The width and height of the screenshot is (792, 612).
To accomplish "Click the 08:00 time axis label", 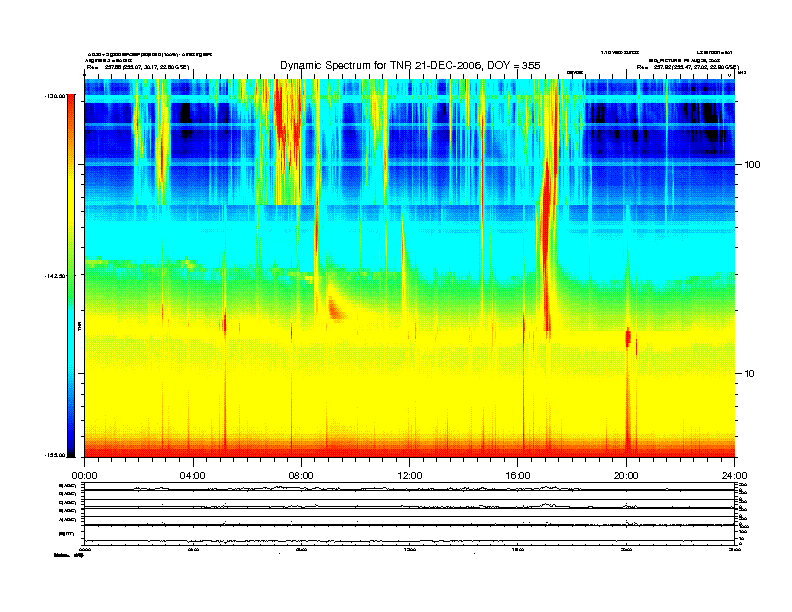I will tap(301, 476).
